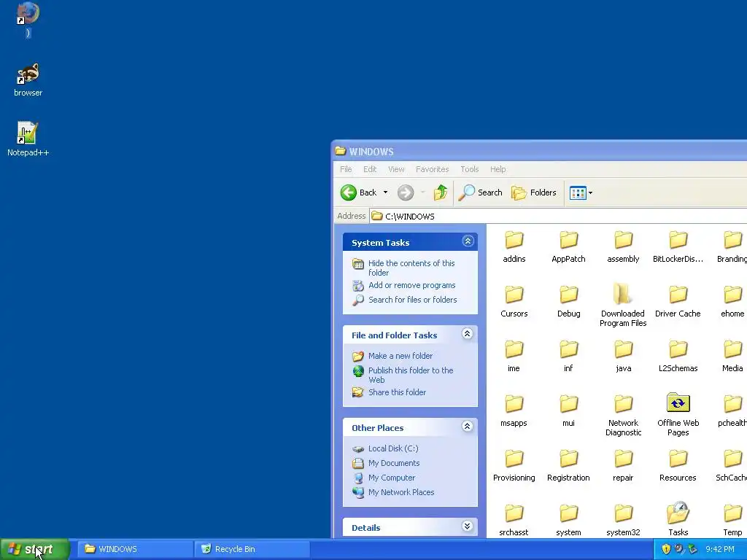
Task: Select the system32 folder
Action: (623, 521)
